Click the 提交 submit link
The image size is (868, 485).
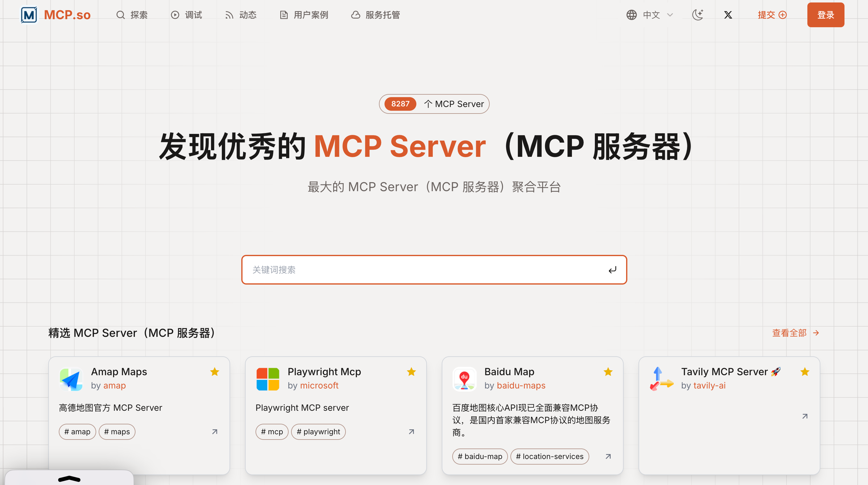(x=772, y=15)
